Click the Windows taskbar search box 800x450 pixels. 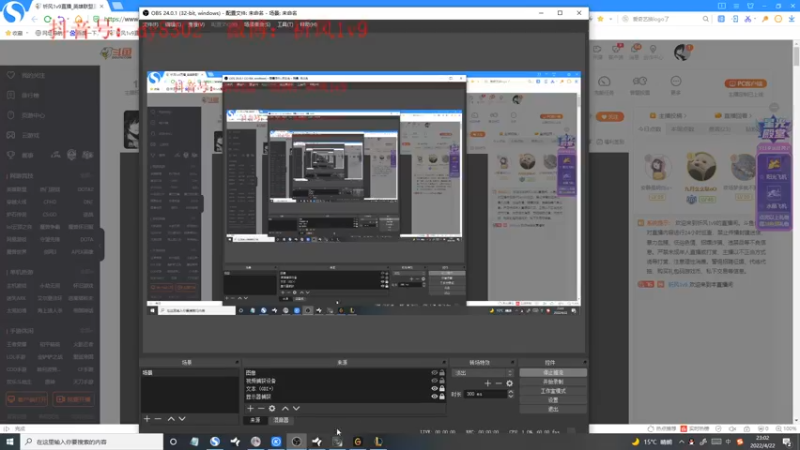coord(92,441)
